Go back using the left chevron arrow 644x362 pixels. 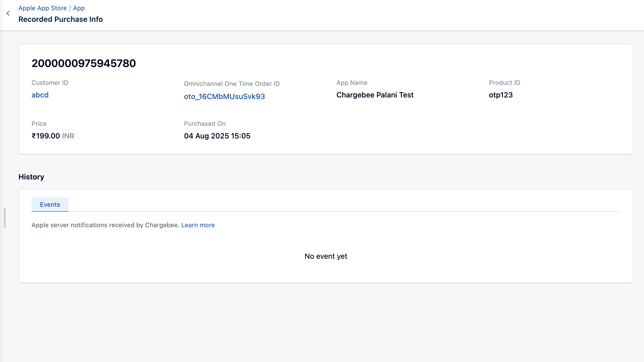[x=8, y=13]
